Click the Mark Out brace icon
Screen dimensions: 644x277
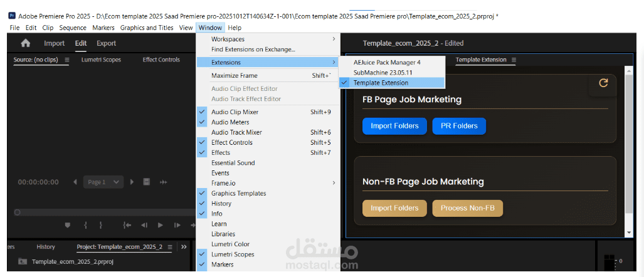(100, 225)
